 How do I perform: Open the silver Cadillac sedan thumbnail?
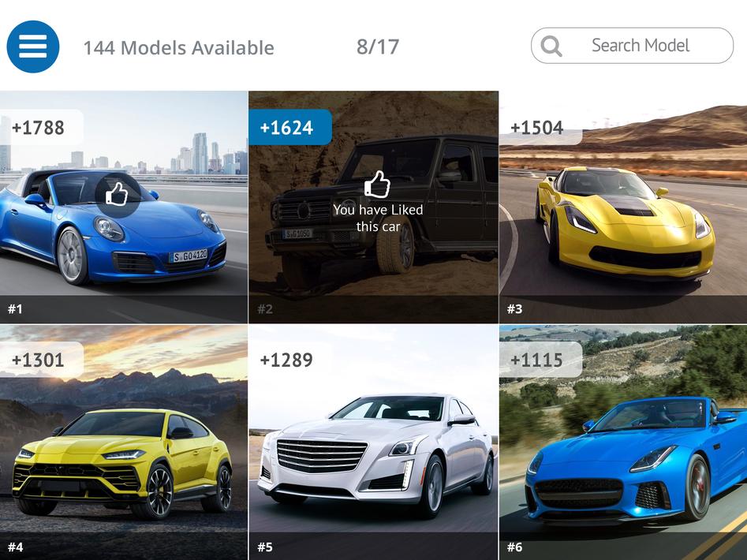point(374,442)
